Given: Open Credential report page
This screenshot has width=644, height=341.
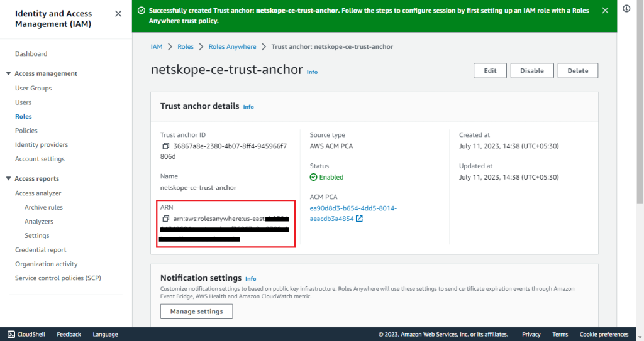Looking at the screenshot, I should click(41, 250).
